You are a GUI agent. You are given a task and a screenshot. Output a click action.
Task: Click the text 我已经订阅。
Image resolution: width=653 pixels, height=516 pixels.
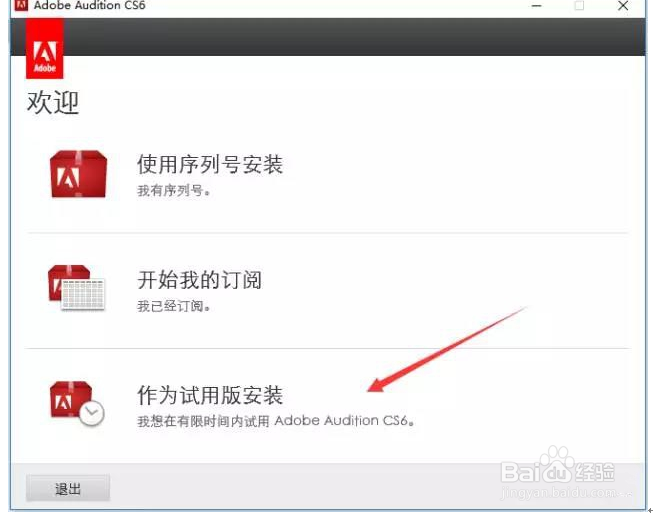click(174, 306)
